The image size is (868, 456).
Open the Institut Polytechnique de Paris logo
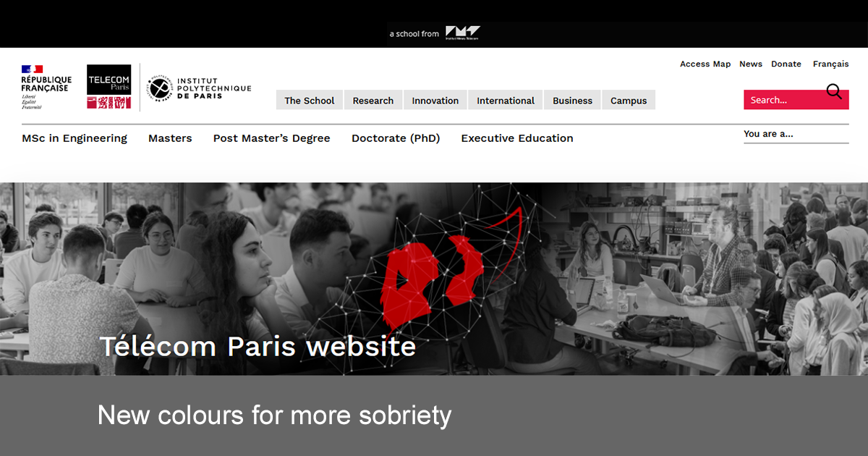pos(200,88)
